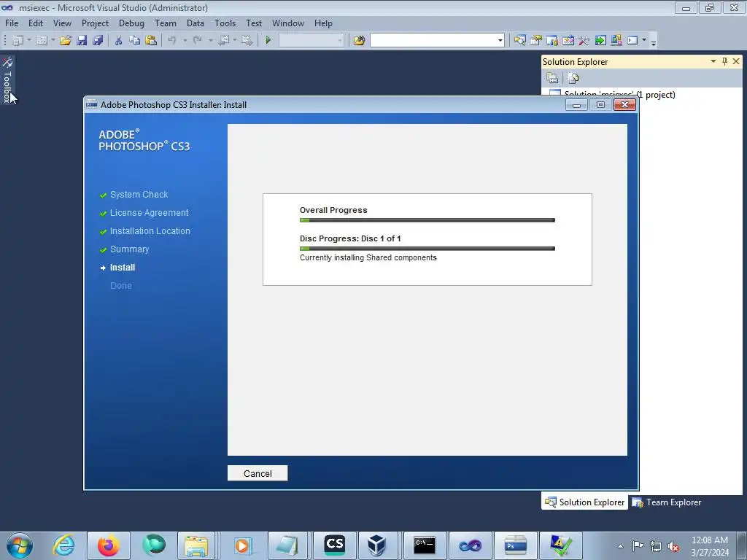747x560 pixels.
Task: Cancel the Photoshop CS3 installation
Action: pos(258,473)
